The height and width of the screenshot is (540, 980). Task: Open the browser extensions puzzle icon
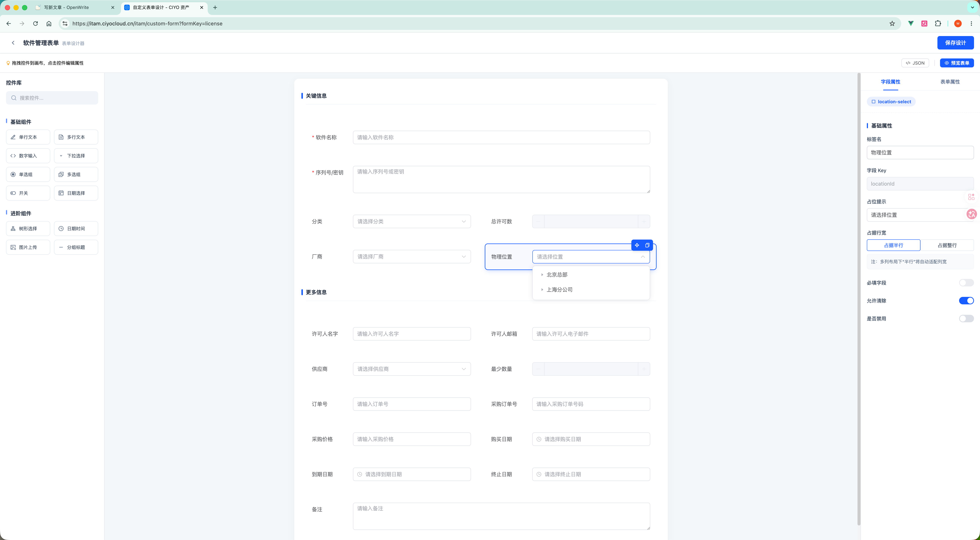(x=938, y=24)
